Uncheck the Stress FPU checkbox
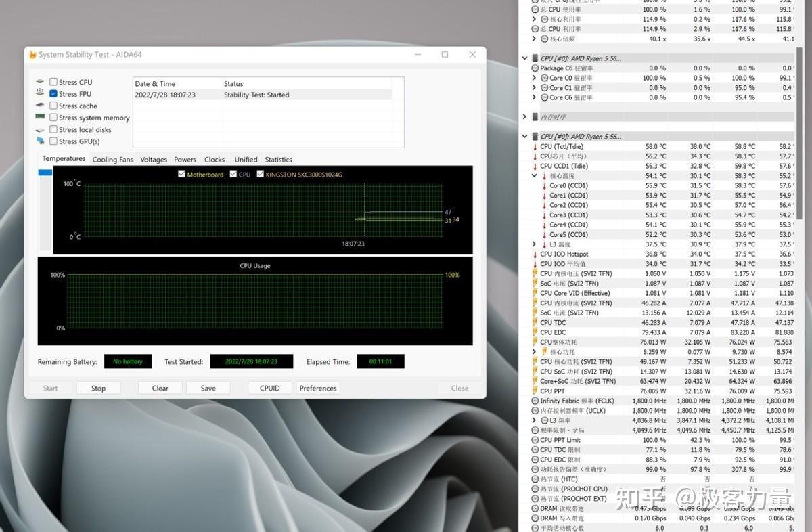 (x=53, y=94)
